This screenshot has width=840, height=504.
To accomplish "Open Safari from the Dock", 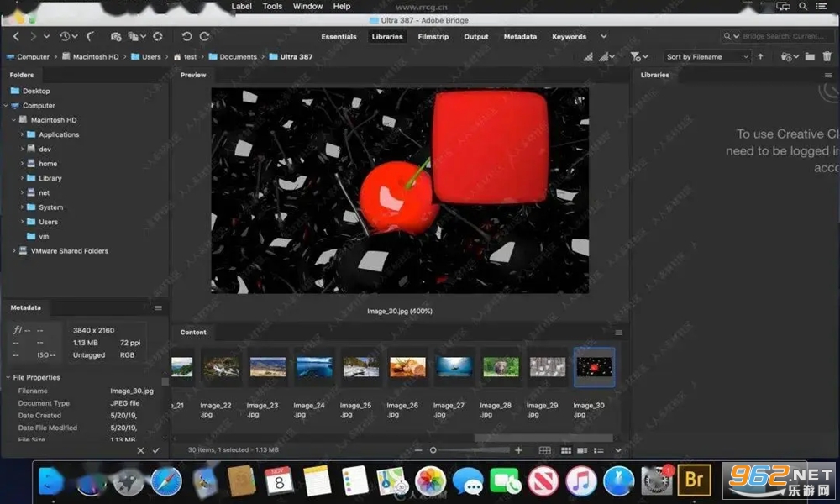I will coord(166,481).
